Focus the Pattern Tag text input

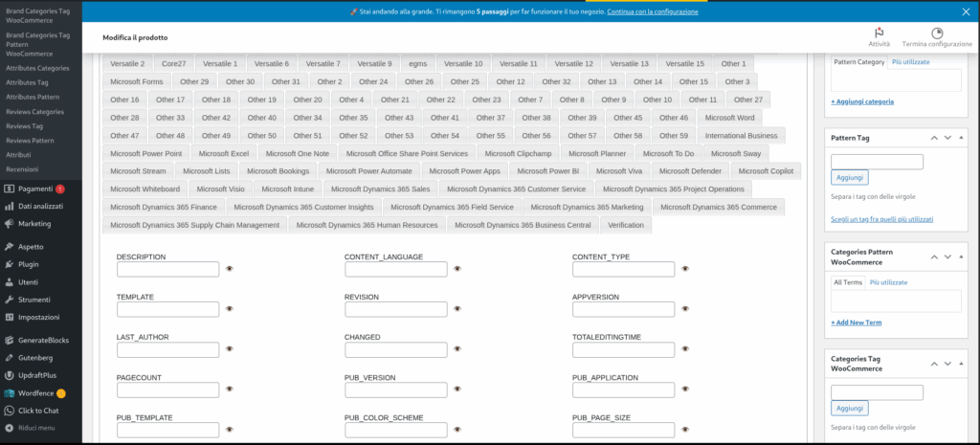877,162
